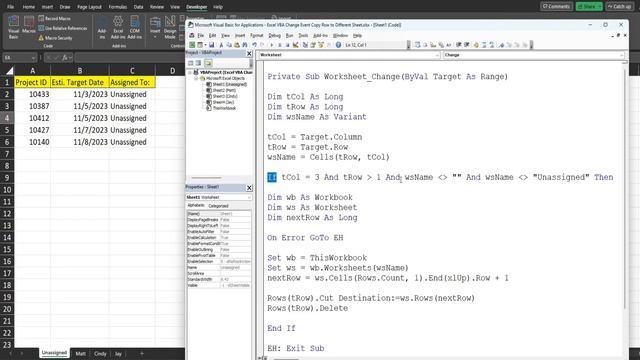The image size is (640, 360).
Task: Switch to the Jay sheet tab
Action: 118,353
